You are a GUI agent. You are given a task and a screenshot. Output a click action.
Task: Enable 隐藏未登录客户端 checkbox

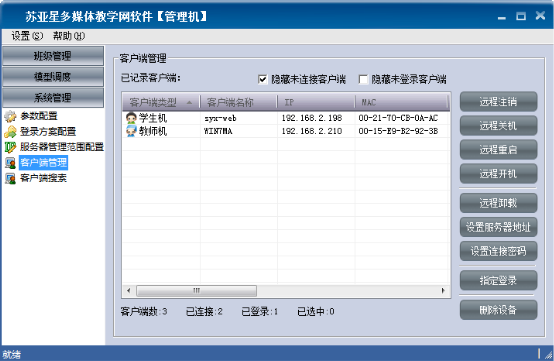pos(363,79)
